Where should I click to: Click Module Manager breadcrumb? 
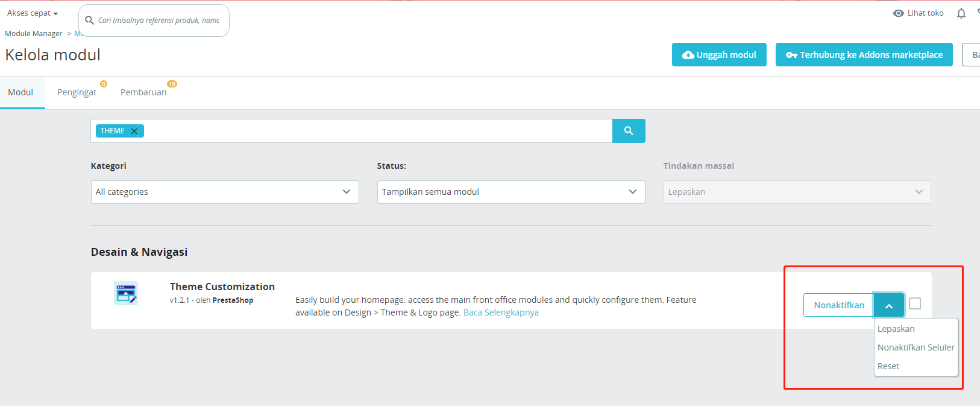pyautogui.click(x=34, y=34)
